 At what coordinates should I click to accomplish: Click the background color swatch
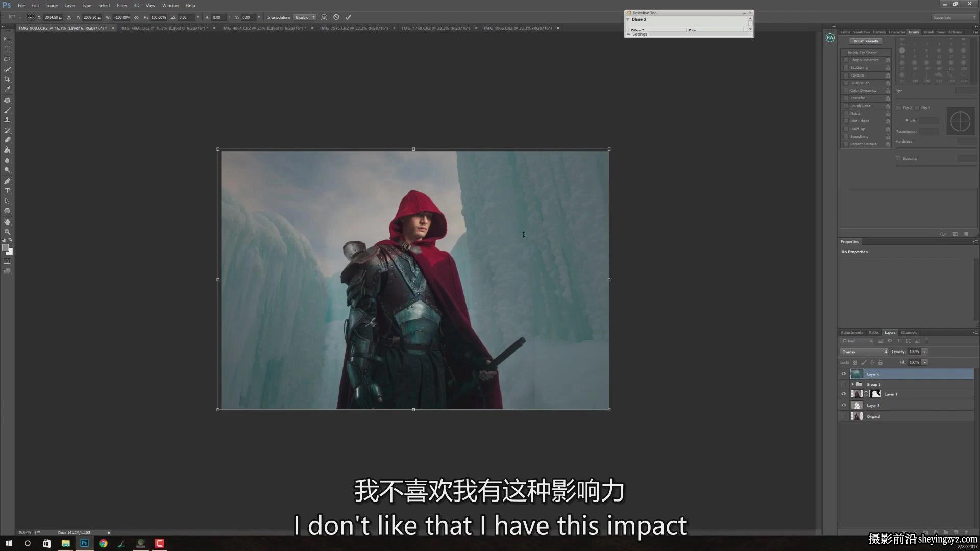click(x=10, y=252)
